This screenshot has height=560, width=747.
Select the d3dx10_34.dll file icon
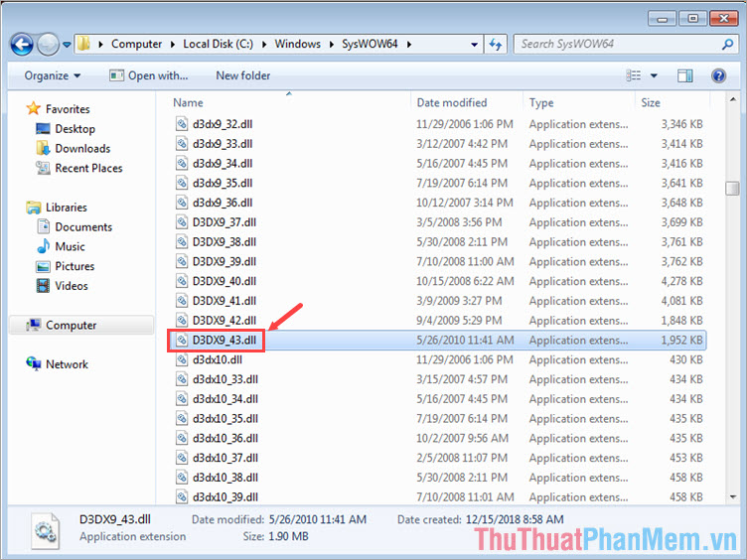point(182,399)
